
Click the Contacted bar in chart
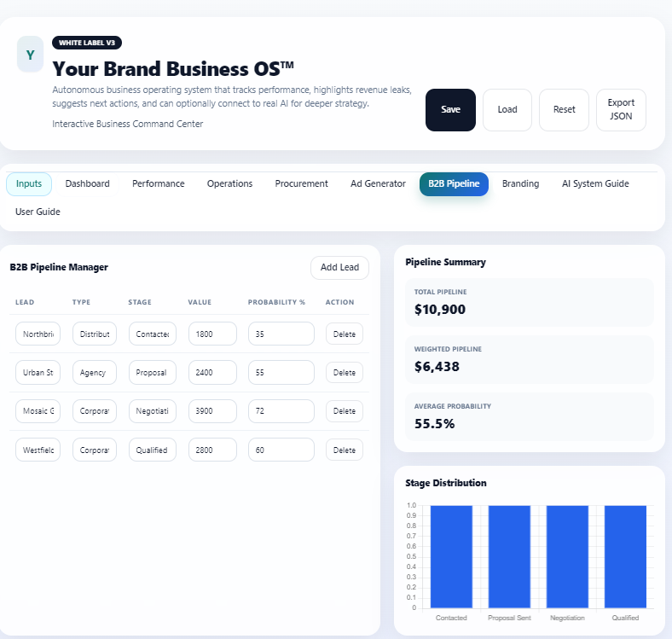(451, 556)
